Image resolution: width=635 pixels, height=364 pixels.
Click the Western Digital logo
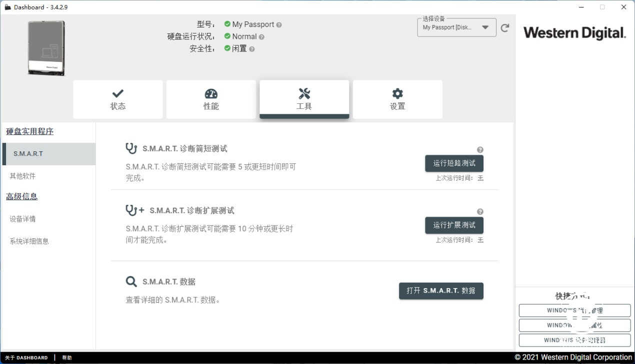click(x=574, y=33)
